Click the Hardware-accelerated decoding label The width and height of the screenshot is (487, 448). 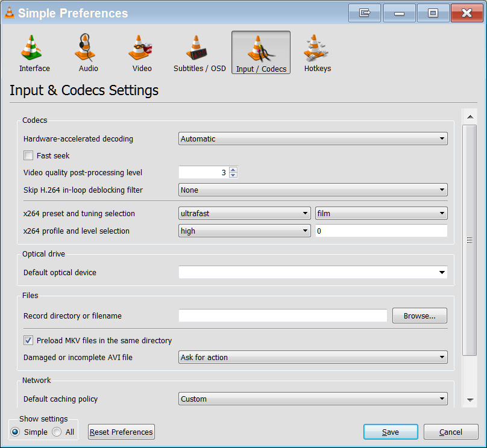coord(78,138)
